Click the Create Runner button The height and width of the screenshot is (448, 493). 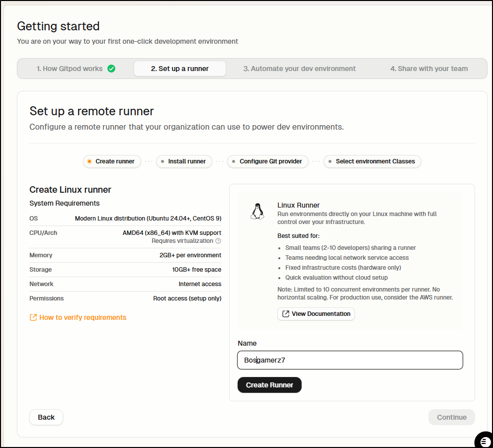(x=269, y=385)
